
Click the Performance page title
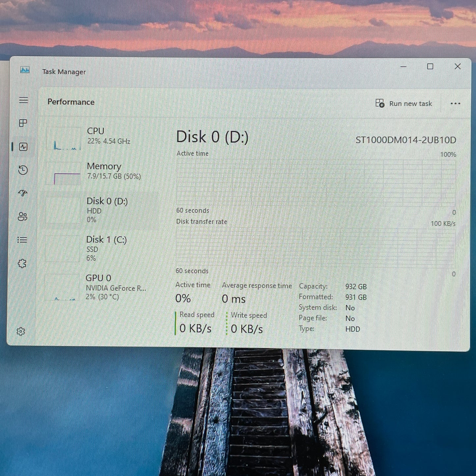tap(71, 102)
